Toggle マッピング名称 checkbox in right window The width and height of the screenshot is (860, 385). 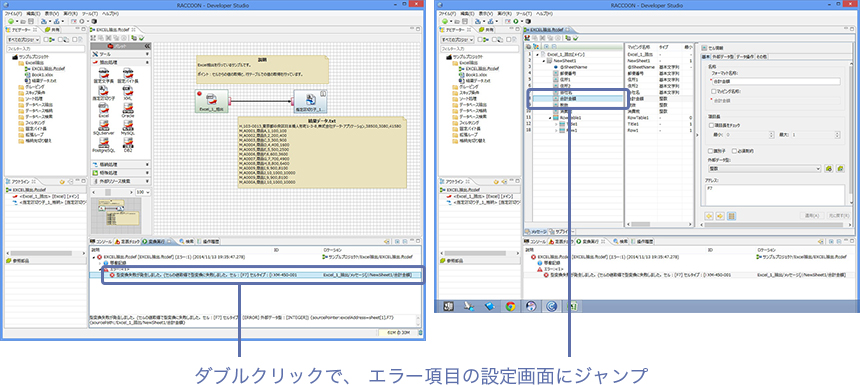click(x=713, y=92)
